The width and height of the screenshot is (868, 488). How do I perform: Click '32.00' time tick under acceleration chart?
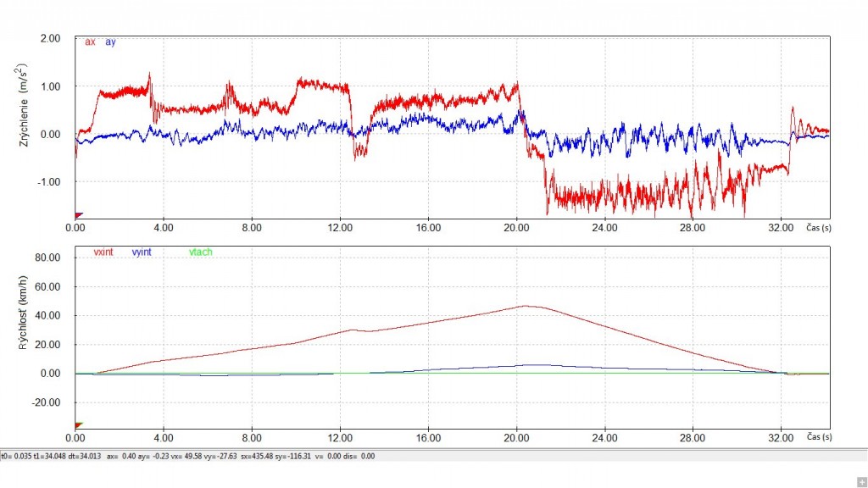[781, 228]
